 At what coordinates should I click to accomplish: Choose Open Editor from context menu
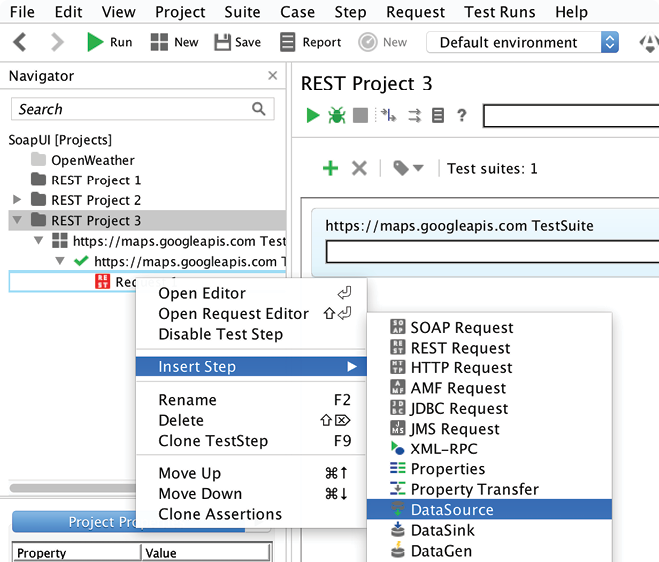click(251, 293)
